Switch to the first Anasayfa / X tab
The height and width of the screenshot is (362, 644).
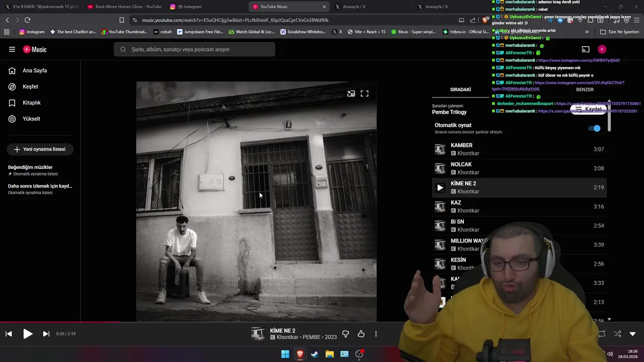tap(372, 7)
